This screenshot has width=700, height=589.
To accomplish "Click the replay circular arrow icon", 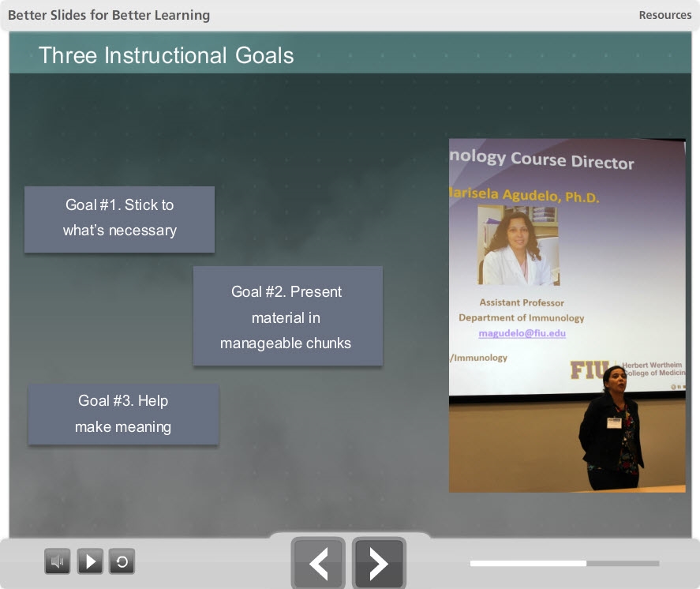I will pyautogui.click(x=122, y=561).
